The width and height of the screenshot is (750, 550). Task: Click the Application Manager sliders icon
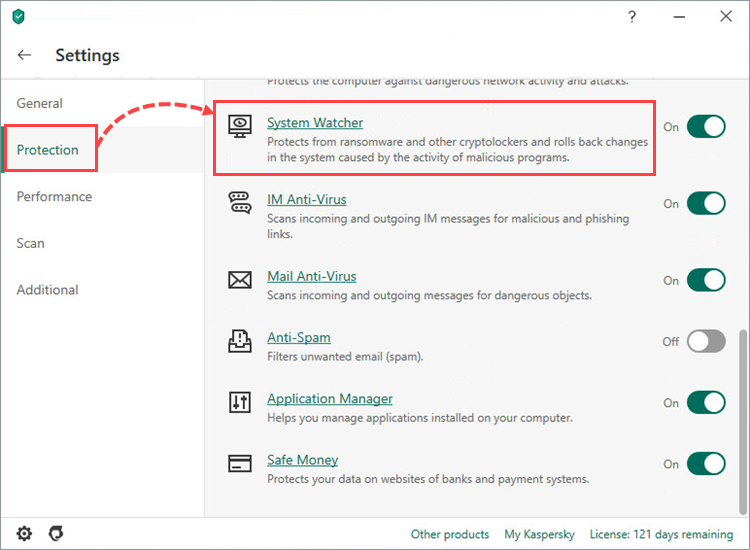pyautogui.click(x=240, y=402)
